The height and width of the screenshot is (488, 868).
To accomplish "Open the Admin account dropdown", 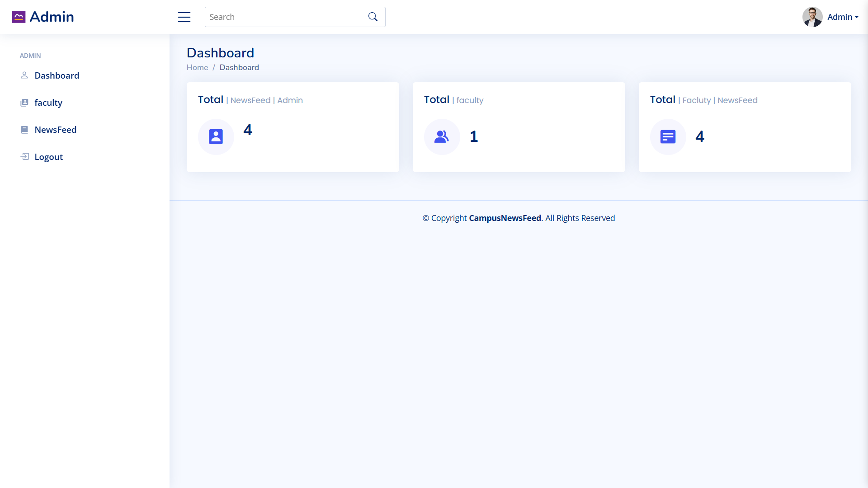I will tap(842, 17).
